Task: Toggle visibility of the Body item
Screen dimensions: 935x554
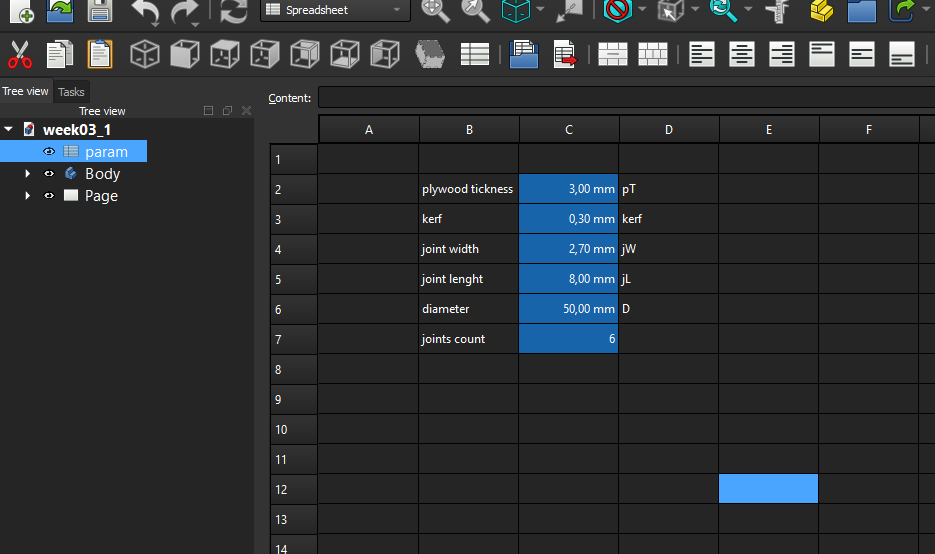Action: [x=49, y=174]
